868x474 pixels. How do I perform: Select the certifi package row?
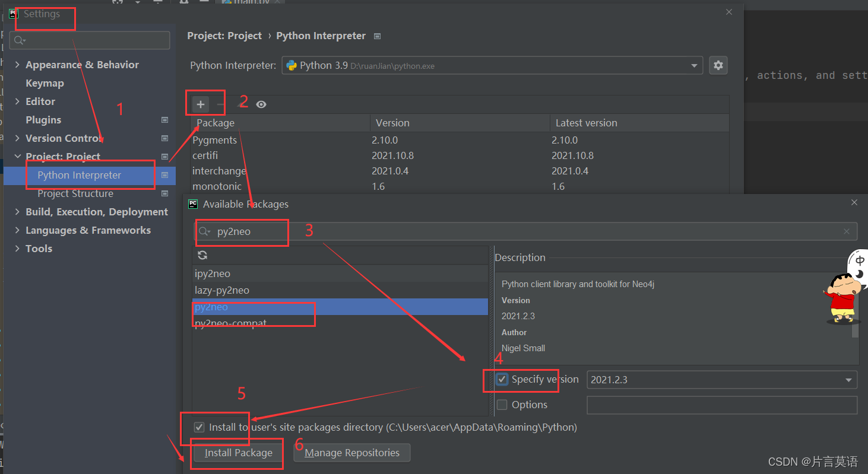tap(460, 155)
